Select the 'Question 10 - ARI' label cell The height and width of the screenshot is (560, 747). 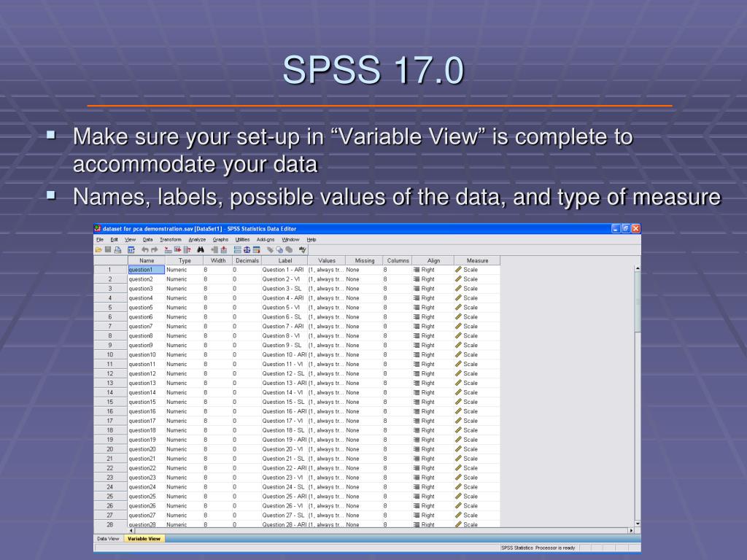click(x=285, y=355)
